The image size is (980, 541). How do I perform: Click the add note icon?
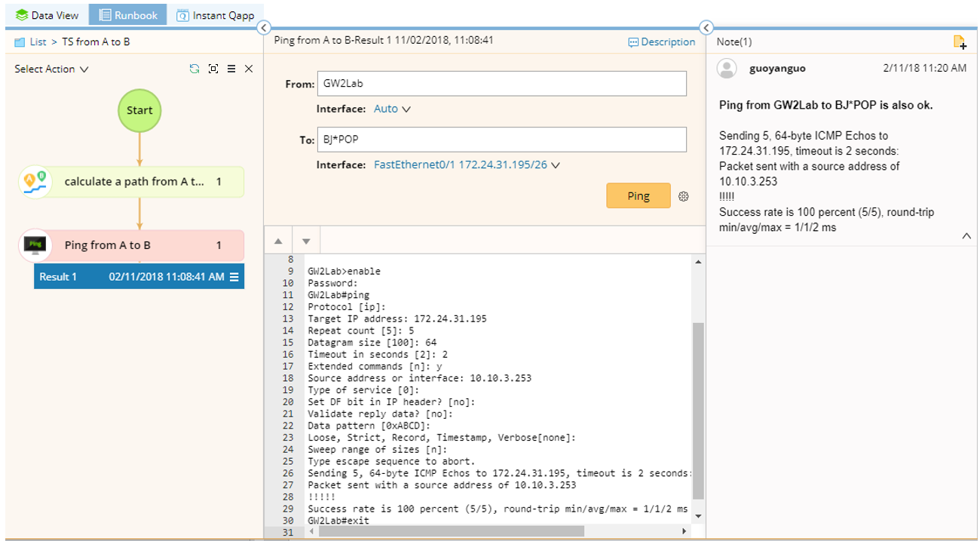(960, 42)
